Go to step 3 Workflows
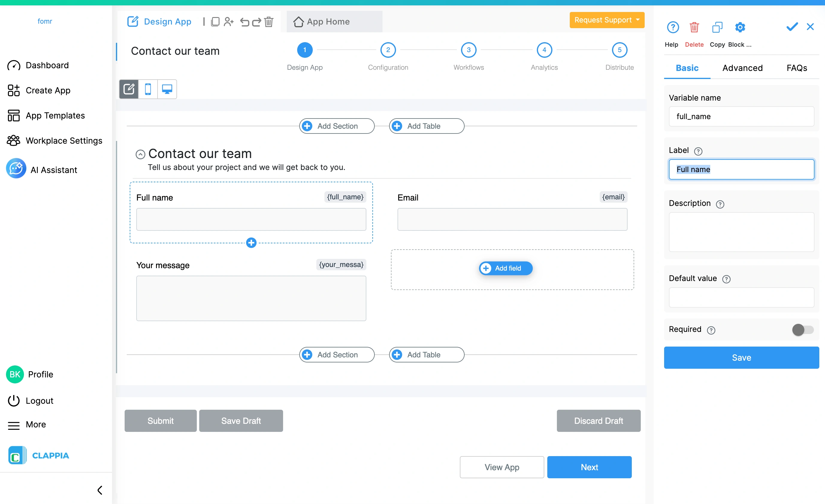825x504 pixels. click(469, 50)
